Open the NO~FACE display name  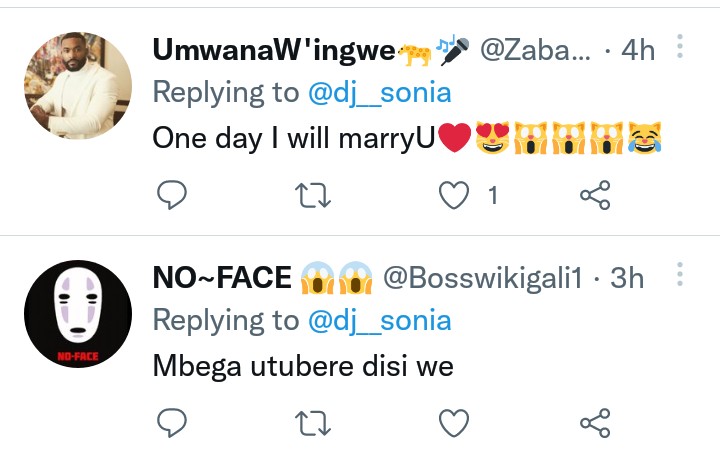[222, 278]
